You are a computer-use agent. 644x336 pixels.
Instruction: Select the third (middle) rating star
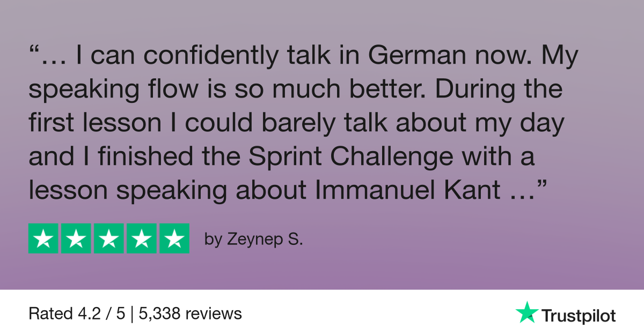point(109,238)
